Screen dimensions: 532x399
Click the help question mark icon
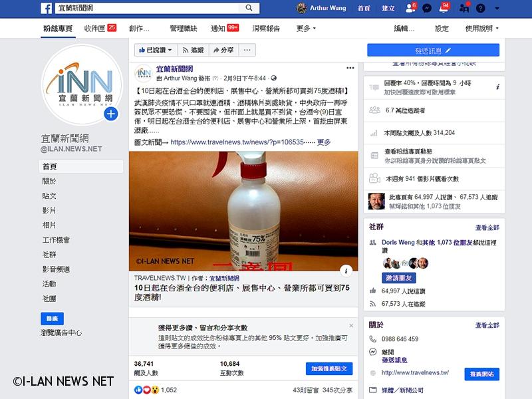pyautogui.click(x=480, y=8)
